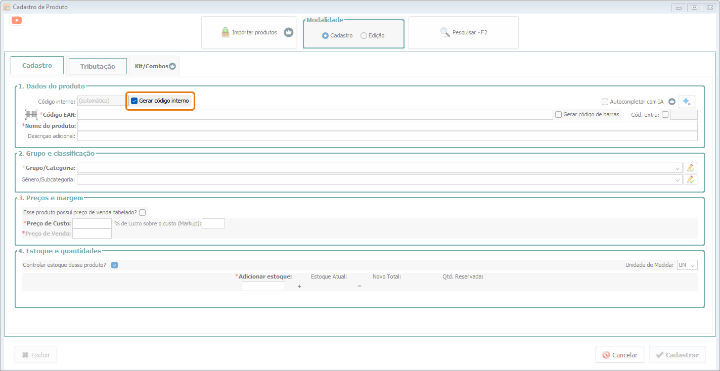Open the Kit/Combos tab
Screen dimensions: 720x371
click(155, 66)
